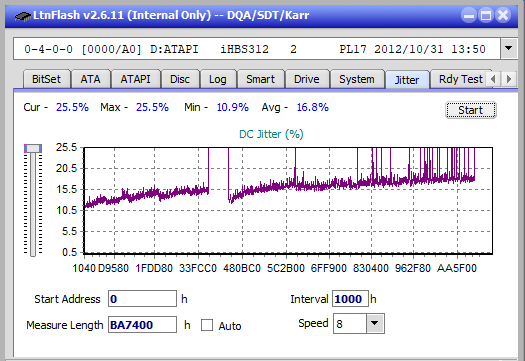The height and width of the screenshot is (361, 525).
Task: Click in the Start Address field
Action: point(142,299)
